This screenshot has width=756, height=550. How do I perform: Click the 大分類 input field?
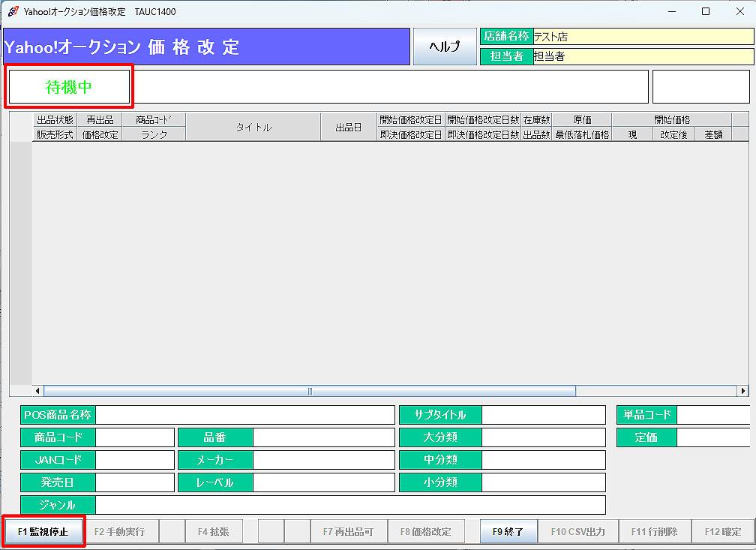[542, 437]
